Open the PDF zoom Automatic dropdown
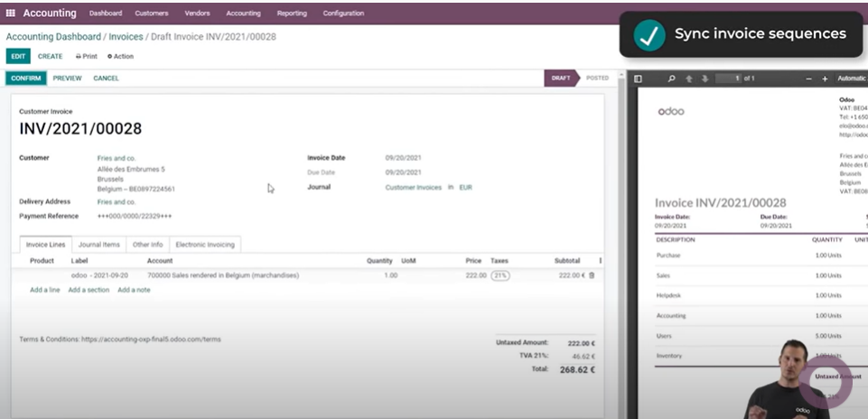Viewport: 868px width, 419px height. [852, 79]
